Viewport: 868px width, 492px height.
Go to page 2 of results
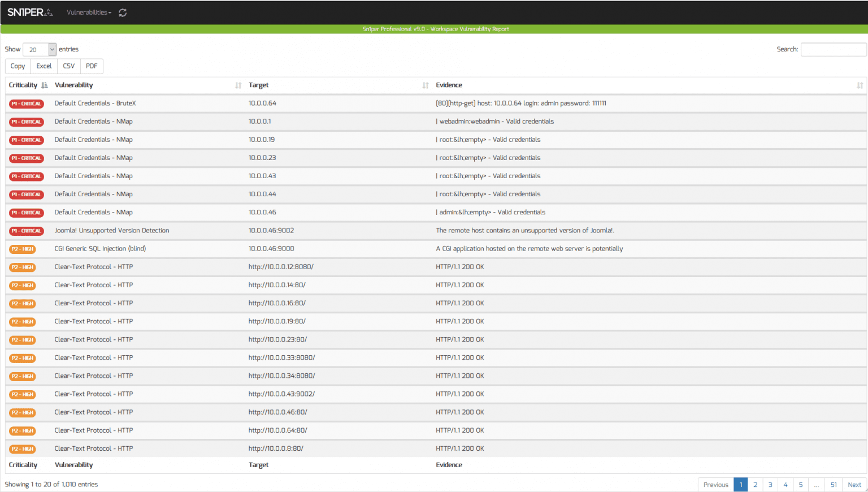pyautogui.click(x=755, y=485)
